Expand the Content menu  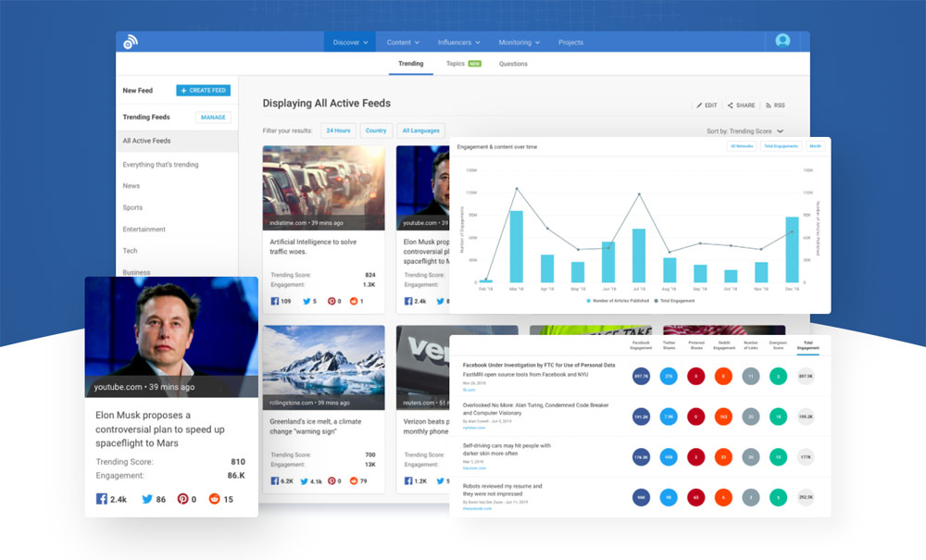coord(403,43)
